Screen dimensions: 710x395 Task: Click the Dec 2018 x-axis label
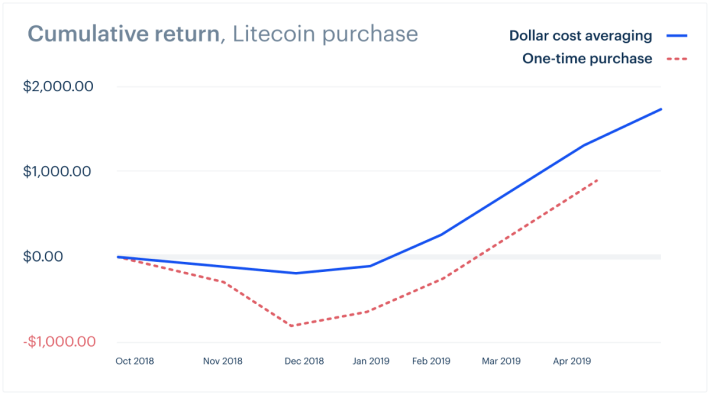(x=304, y=361)
